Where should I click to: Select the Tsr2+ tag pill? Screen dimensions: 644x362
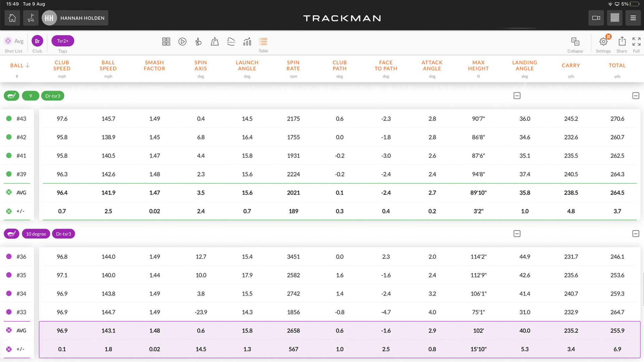click(x=62, y=41)
